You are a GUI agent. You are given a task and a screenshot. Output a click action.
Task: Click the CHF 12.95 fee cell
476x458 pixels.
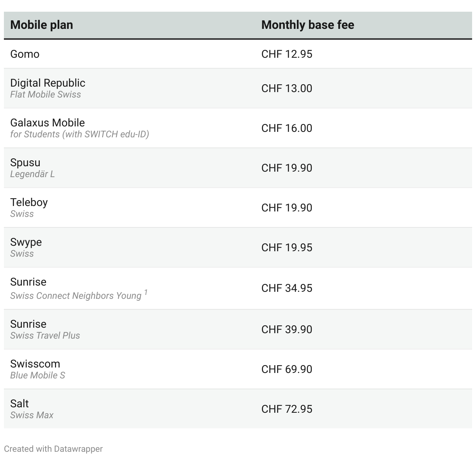(x=287, y=54)
